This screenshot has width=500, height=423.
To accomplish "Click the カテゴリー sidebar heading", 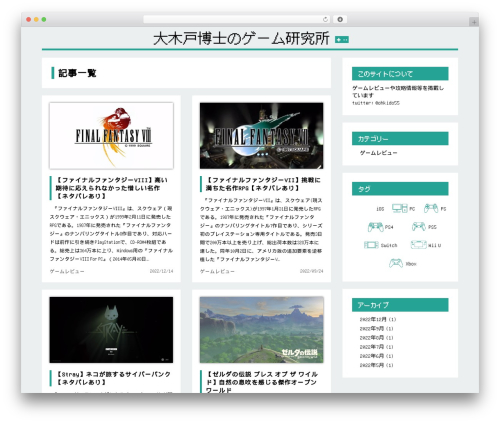I will click(400, 139).
